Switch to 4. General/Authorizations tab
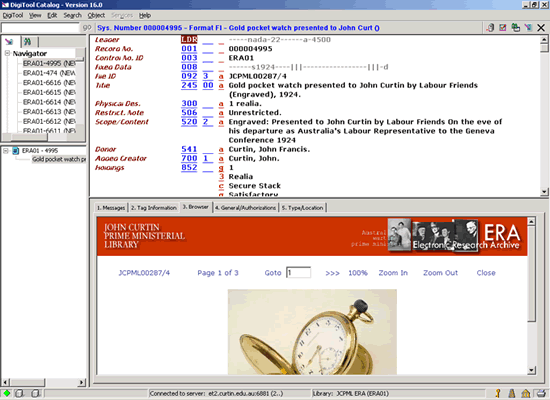The image size is (550, 400). pos(246,208)
